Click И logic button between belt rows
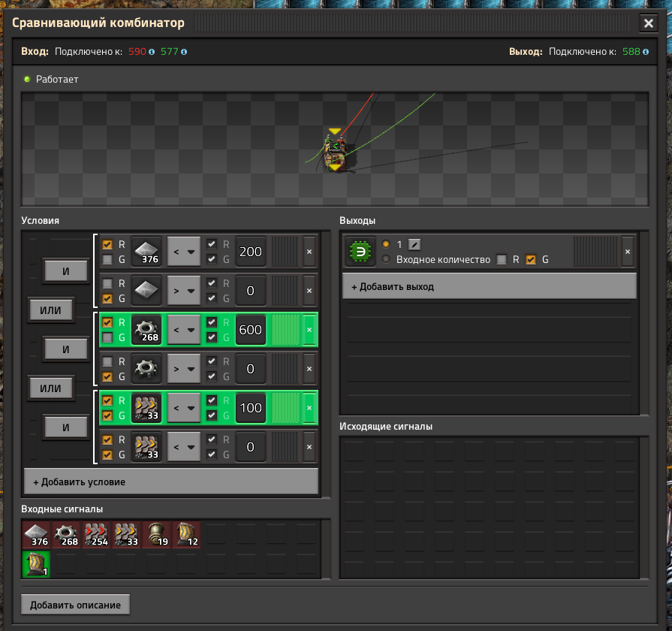The width and height of the screenshot is (672, 631). point(66,427)
